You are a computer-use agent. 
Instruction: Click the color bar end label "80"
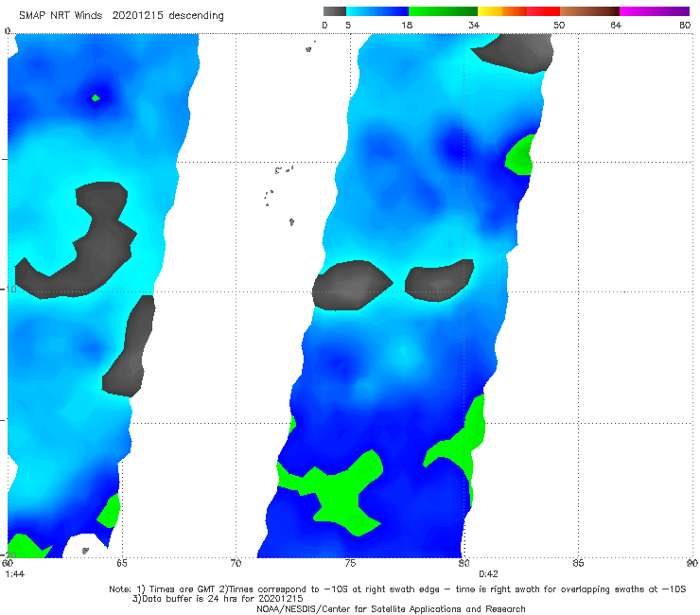(x=685, y=26)
